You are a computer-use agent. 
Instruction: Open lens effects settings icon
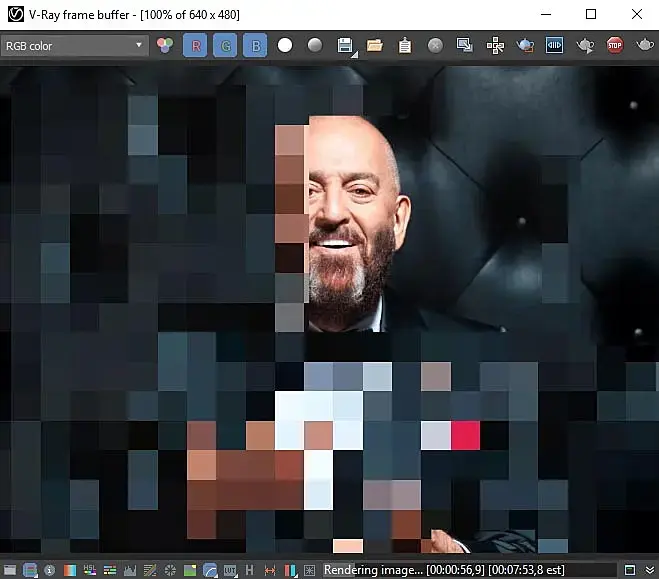point(310,570)
